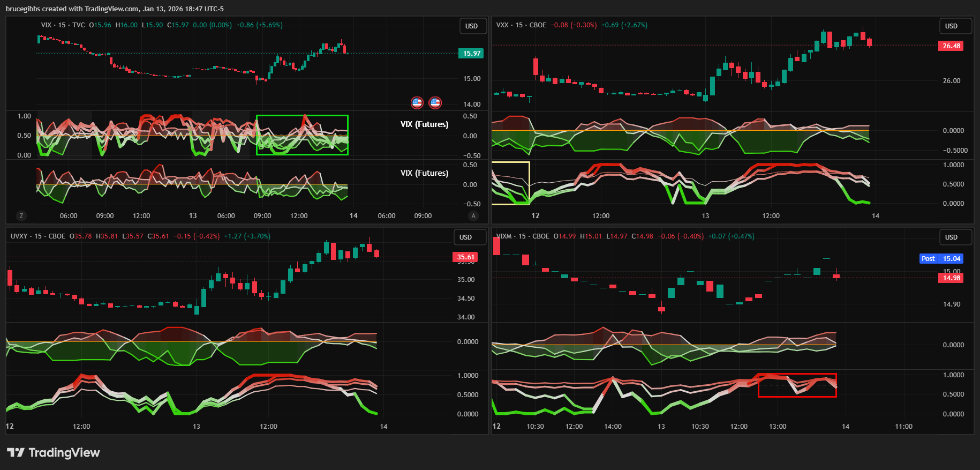Open the USD currency selector on VIXM chart
Image resolution: width=980 pixels, height=470 pixels.
click(952, 237)
